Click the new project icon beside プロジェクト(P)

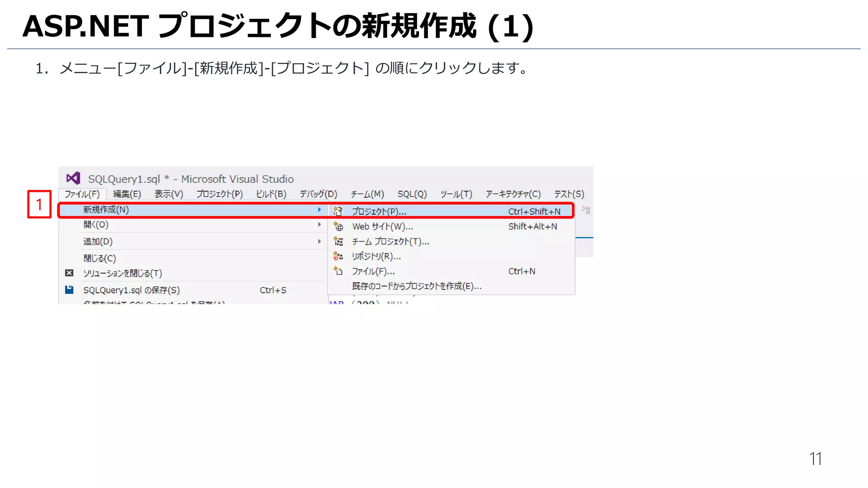click(x=338, y=211)
